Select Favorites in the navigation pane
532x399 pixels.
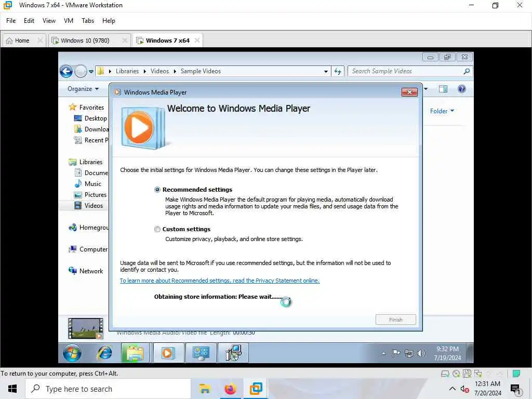tap(86, 107)
